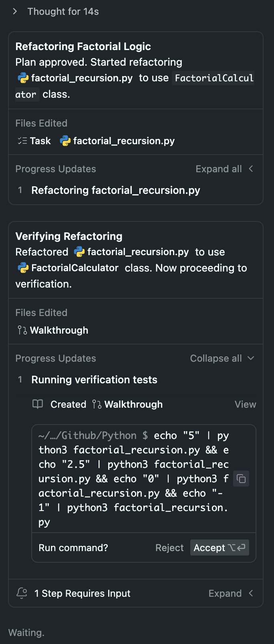Select 'Refactoring factorial_recursion.py' progress step
274x644 pixels.
(x=116, y=190)
